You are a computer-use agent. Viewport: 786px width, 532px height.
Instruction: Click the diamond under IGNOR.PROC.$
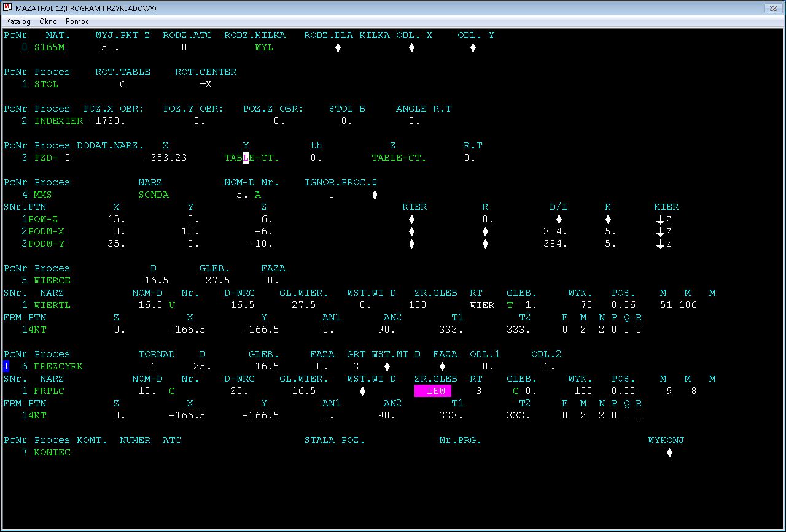tap(375, 195)
